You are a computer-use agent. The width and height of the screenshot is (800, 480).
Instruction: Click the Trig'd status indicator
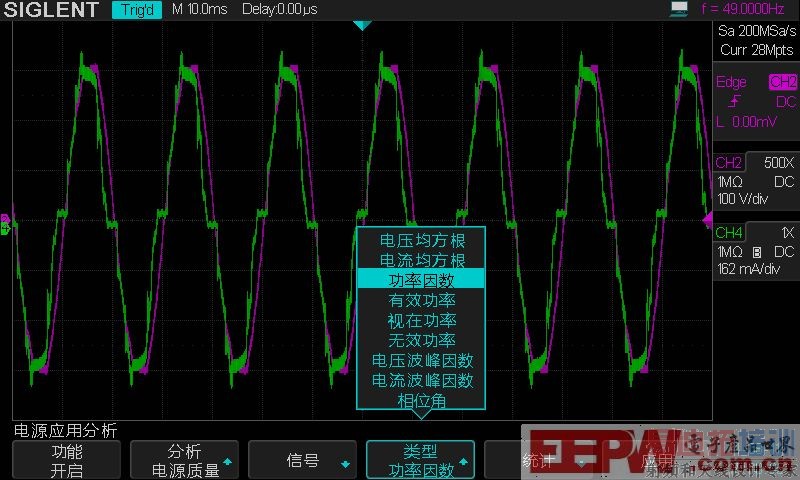tap(137, 9)
